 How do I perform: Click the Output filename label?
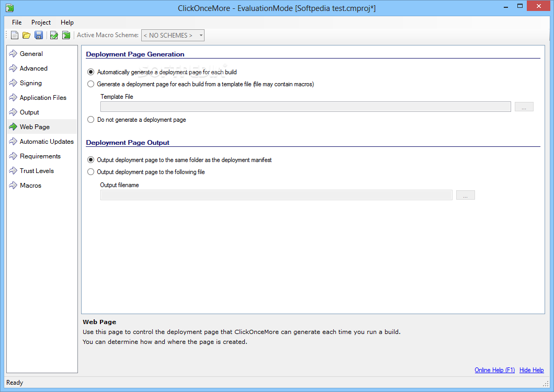click(x=119, y=185)
